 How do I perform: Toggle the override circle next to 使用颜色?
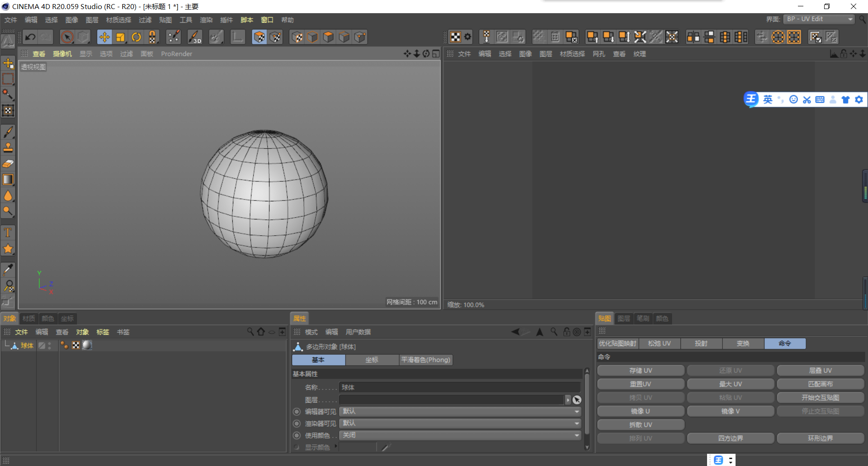(296, 435)
